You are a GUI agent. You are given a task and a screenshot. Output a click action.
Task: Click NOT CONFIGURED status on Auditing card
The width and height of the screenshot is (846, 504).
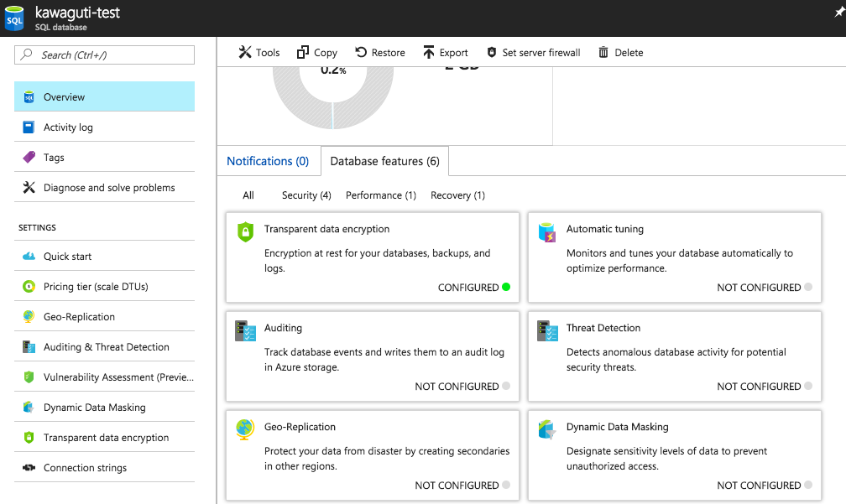pyautogui.click(x=462, y=386)
